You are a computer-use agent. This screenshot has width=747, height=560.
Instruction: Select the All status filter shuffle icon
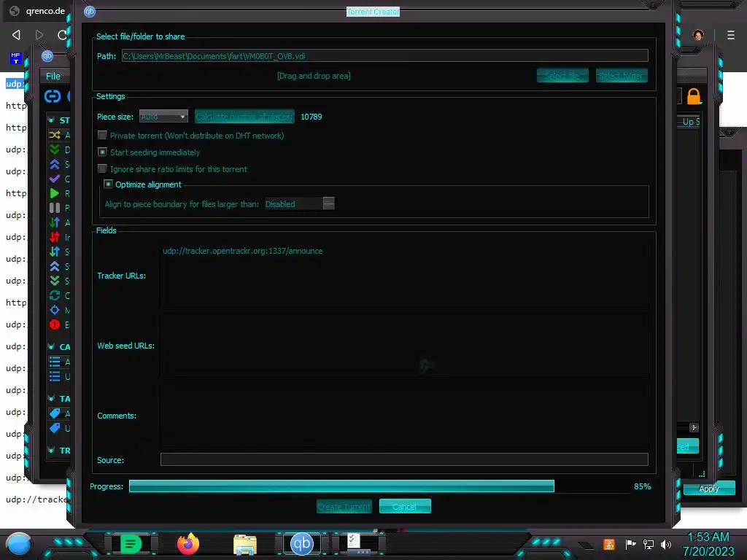pos(54,135)
